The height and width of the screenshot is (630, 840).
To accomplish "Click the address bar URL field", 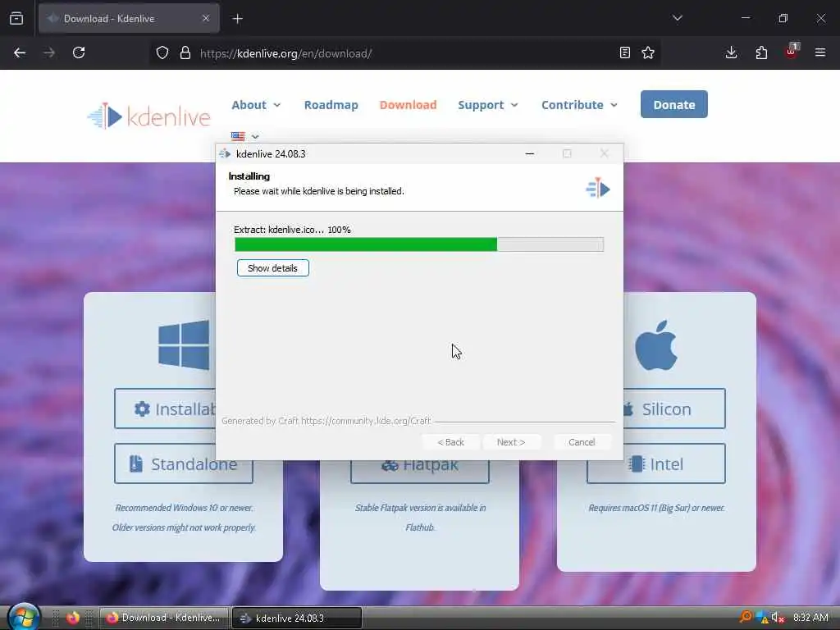I will click(407, 53).
